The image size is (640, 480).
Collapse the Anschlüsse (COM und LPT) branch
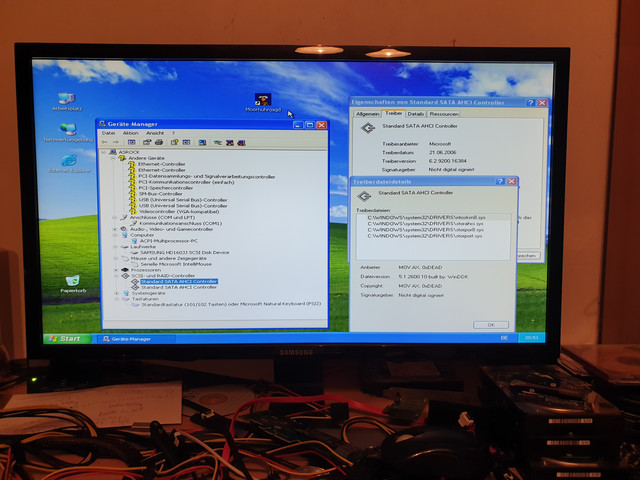click(115, 218)
